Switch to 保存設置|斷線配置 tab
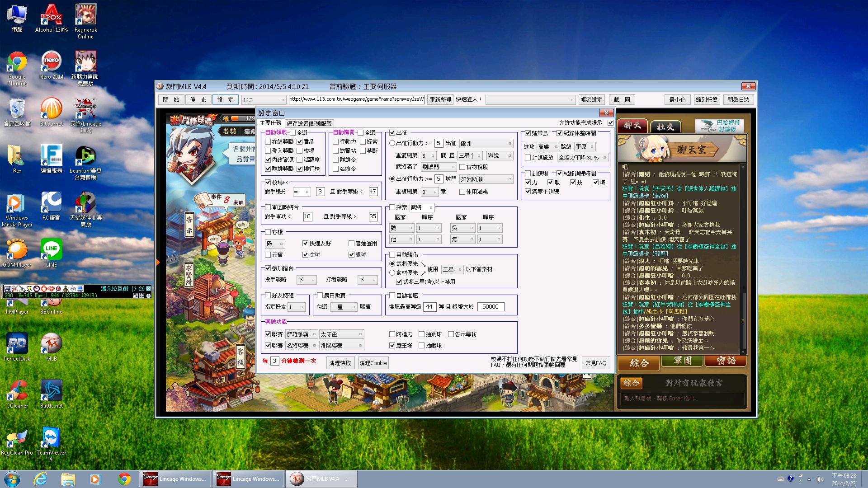This screenshot has height=488, width=868. (x=309, y=123)
